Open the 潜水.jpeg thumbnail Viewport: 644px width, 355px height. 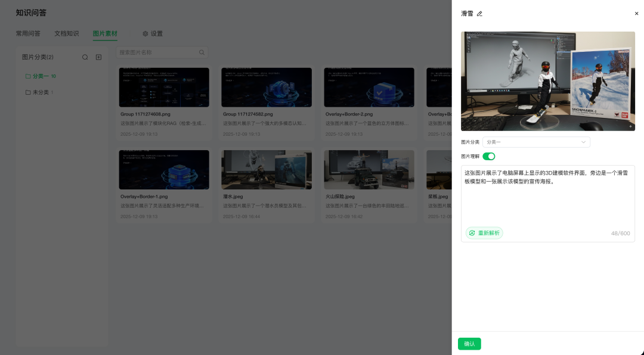coord(267,170)
